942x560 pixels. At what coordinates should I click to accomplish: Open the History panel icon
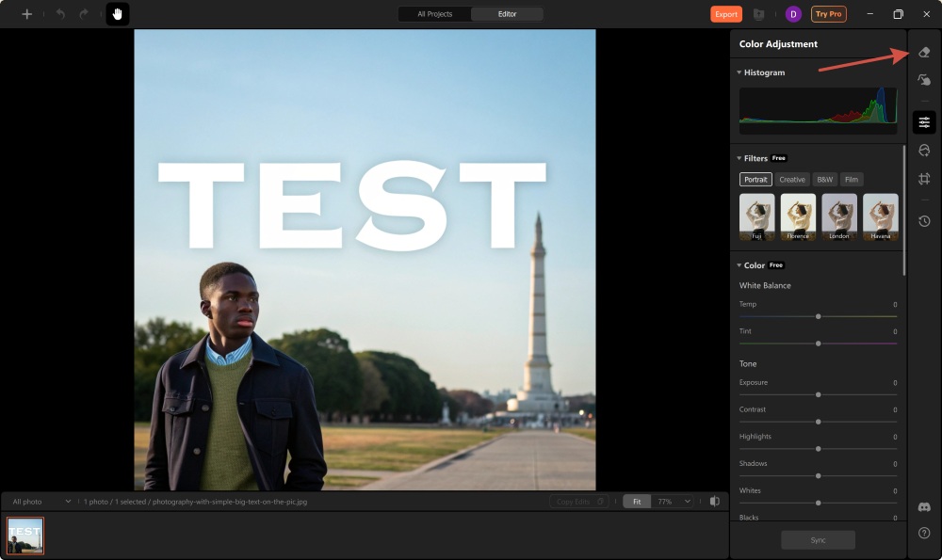(924, 221)
